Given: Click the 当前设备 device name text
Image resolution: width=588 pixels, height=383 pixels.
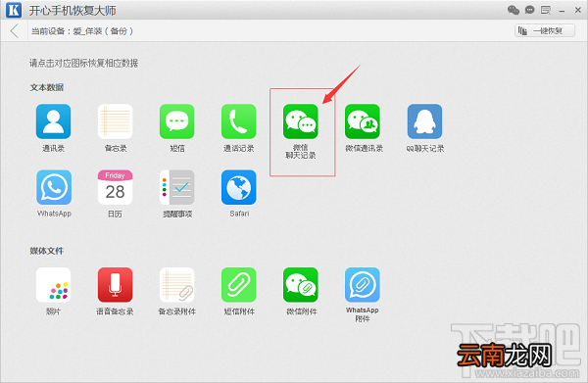Looking at the screenshot, I should (x=82, y=31).
